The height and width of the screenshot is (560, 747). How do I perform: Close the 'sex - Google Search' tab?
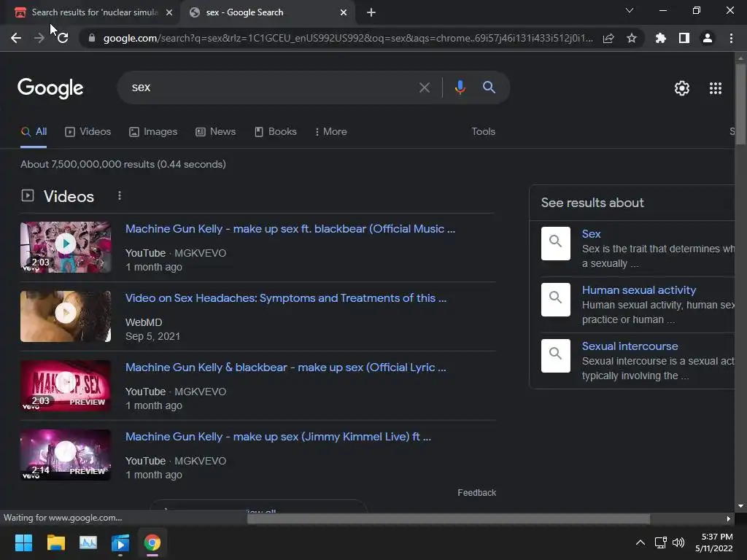point(344,12)
